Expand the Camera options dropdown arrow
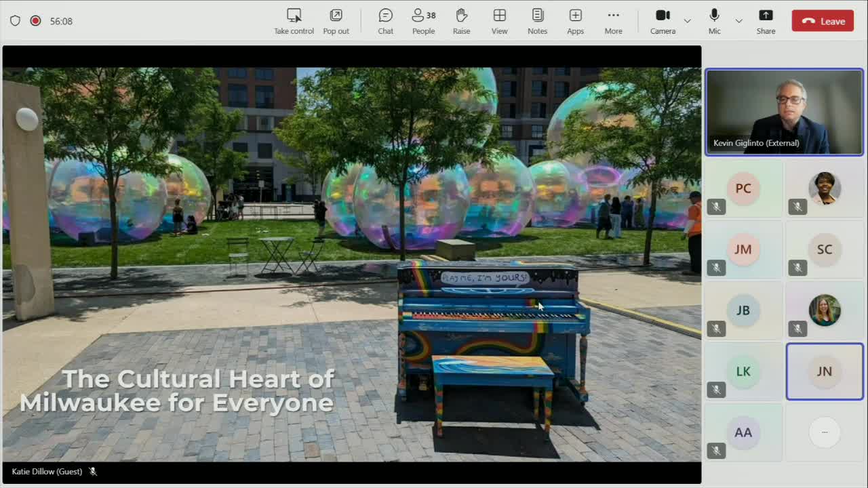868x488 pixels. pos(688,21)
